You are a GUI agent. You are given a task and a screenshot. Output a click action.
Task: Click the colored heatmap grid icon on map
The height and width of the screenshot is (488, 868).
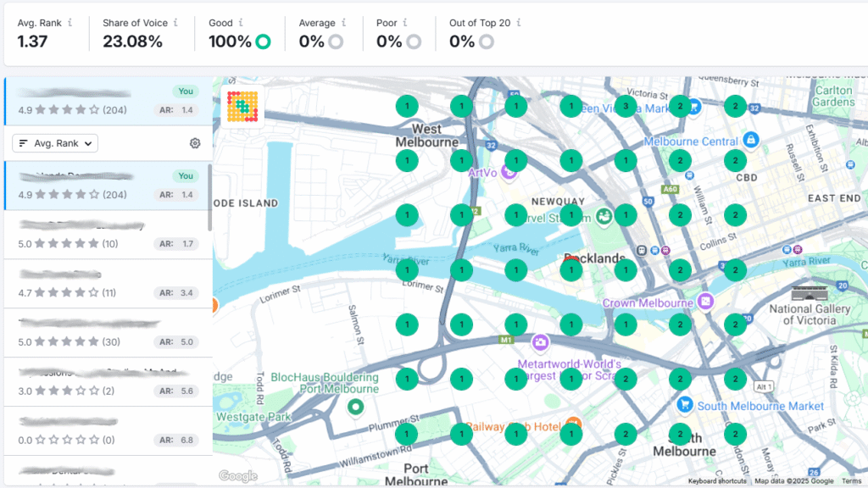pyautogui.click(x=242, y=106)
